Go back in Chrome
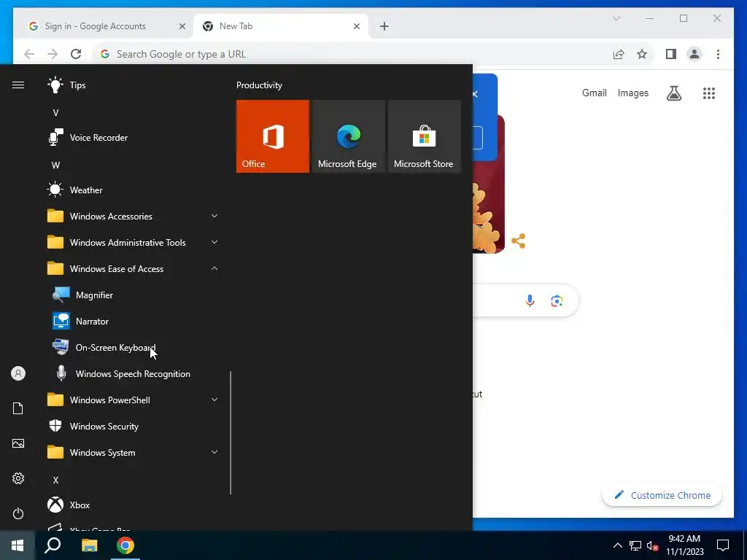Viewport: 747px width, 560px height. coord(29,54)
